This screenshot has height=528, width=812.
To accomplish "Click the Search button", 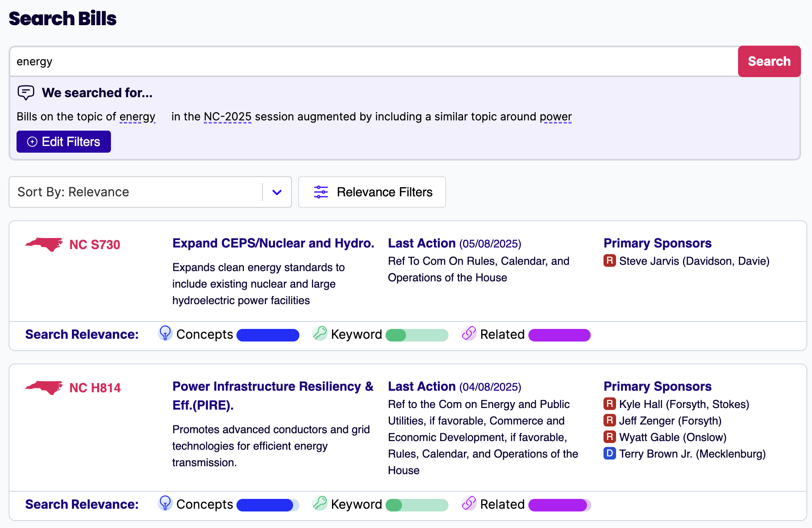I will [x=769, y=61].
